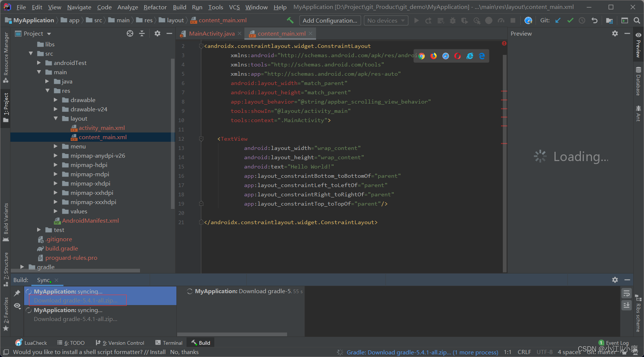Open the VCS menu
The height and width of the screenshot is (357, 644).
234,7
